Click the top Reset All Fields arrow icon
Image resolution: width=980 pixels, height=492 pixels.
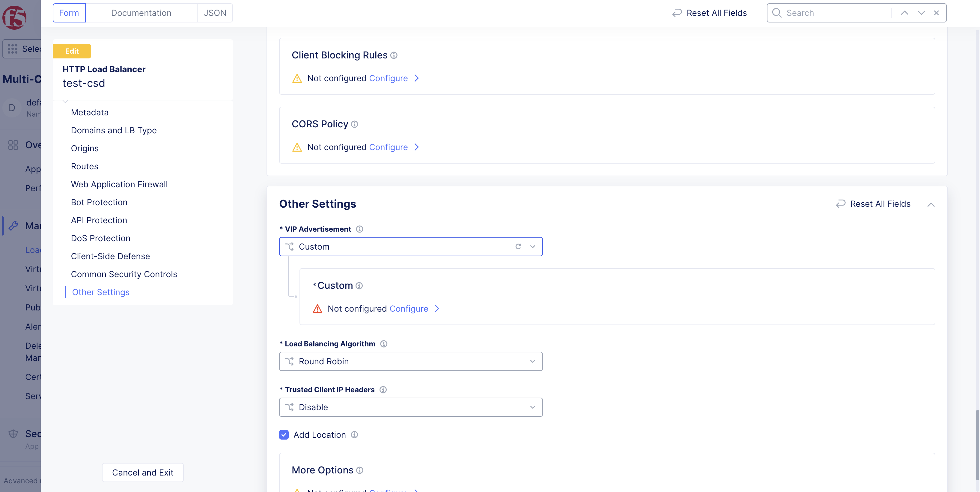click(x=677, y=13)
